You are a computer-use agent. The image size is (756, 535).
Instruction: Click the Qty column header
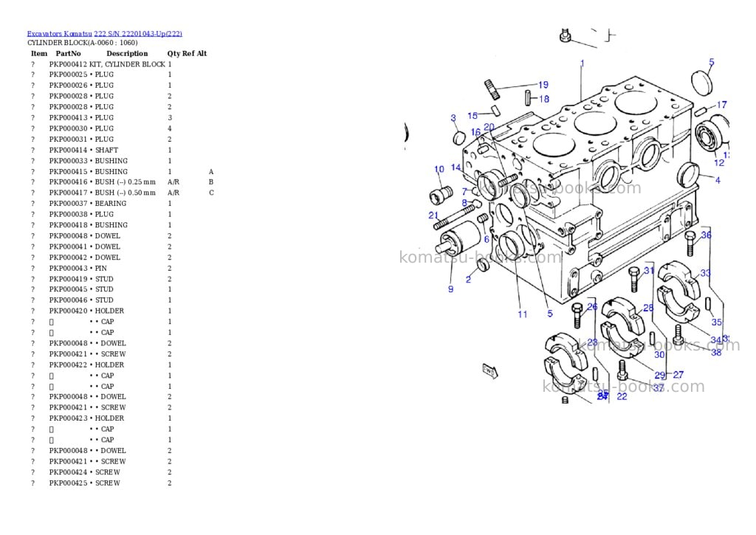point(173,53)
